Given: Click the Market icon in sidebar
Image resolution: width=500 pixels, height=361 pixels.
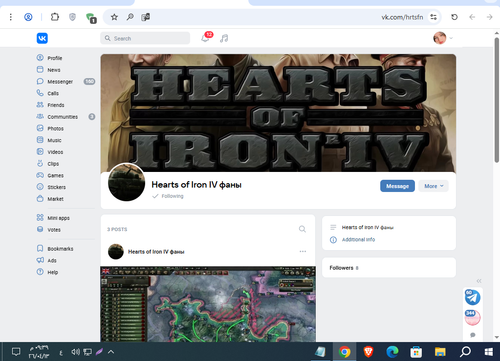Looking at the screenshot, I should click(x=40, y=198).
